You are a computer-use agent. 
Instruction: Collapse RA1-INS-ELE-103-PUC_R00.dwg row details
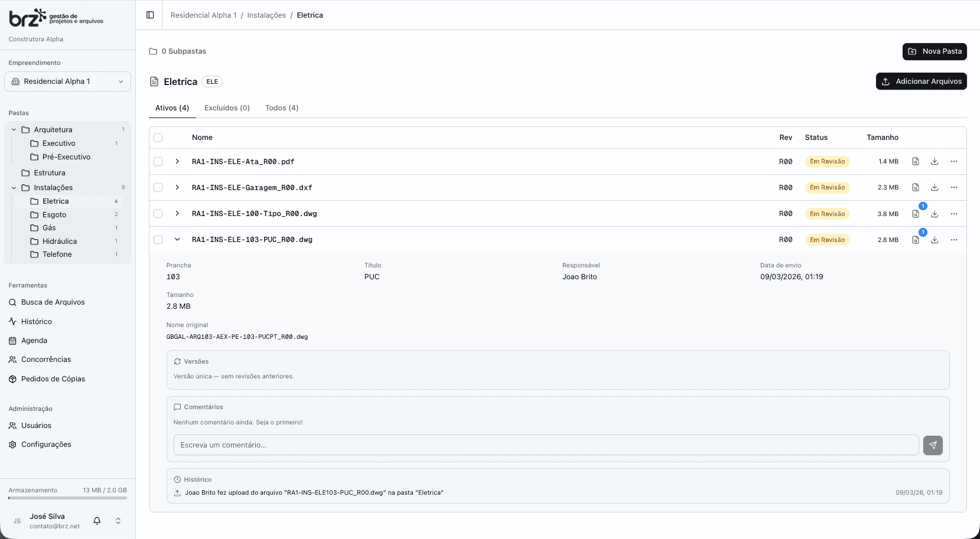[177, 240]
